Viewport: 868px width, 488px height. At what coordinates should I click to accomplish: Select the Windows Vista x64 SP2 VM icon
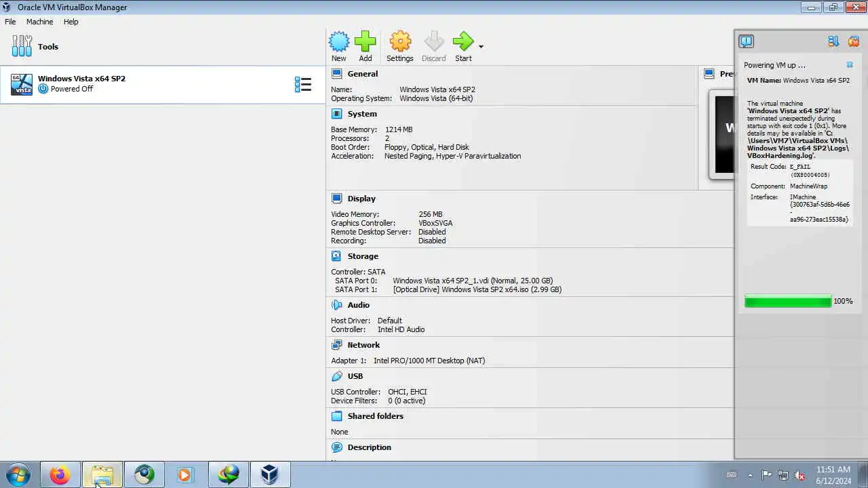point(22,85)
